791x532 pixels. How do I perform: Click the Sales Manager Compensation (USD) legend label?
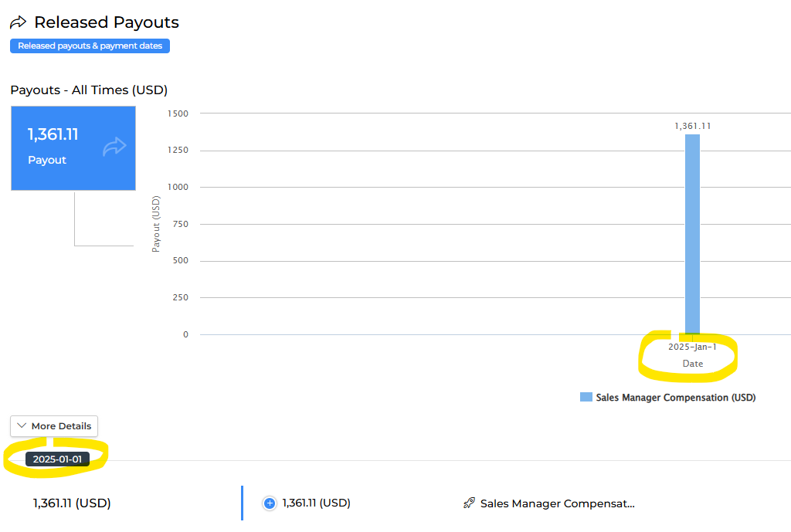pos(675,398)
